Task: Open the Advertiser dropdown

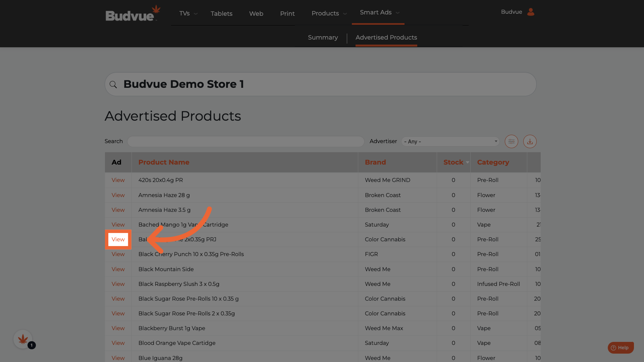Action: (450, 141)
